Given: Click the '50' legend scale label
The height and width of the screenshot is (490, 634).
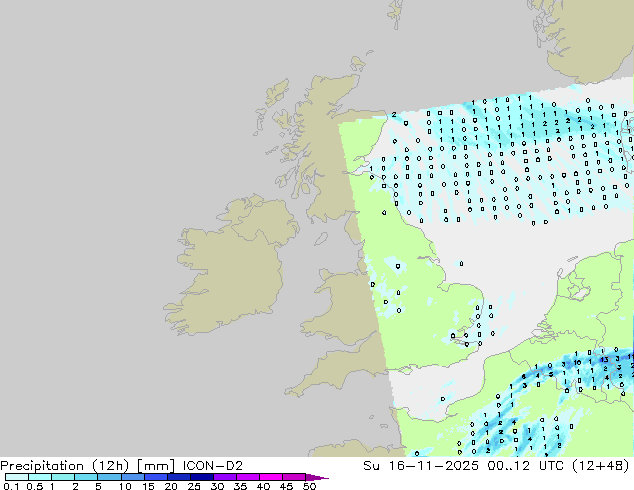Looking at the screenshot, I should click(310, 486).
